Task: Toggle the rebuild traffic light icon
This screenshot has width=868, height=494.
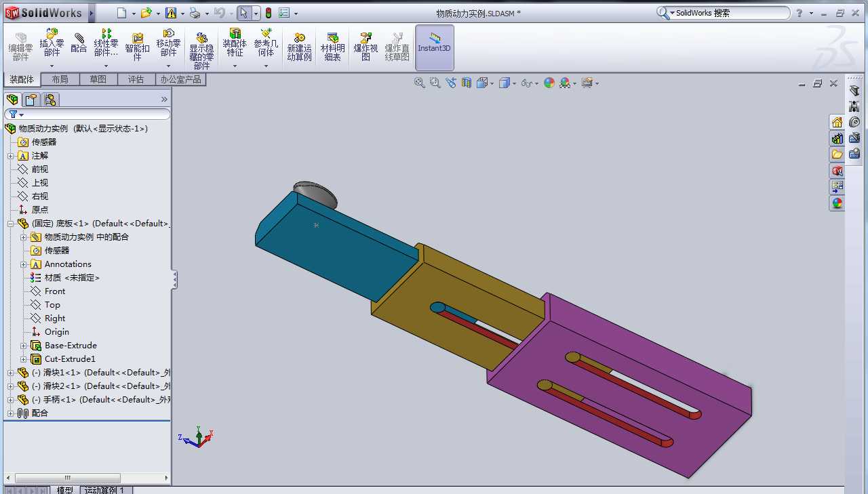Action: point(268,13)
